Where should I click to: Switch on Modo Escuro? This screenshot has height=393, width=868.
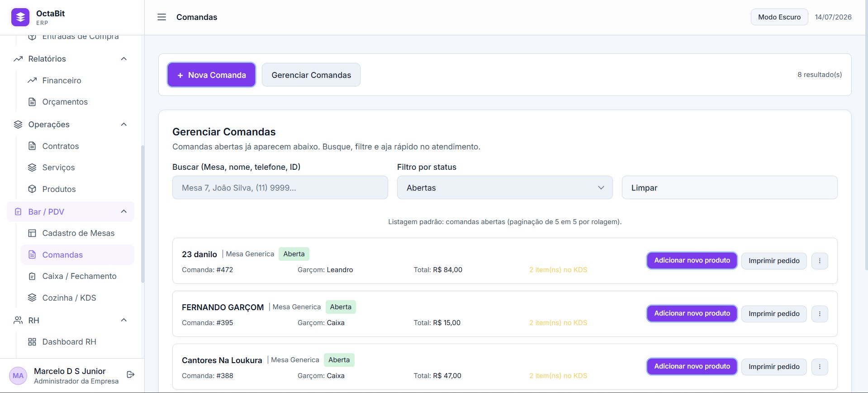pyautogui.click(x=779, y=17)
